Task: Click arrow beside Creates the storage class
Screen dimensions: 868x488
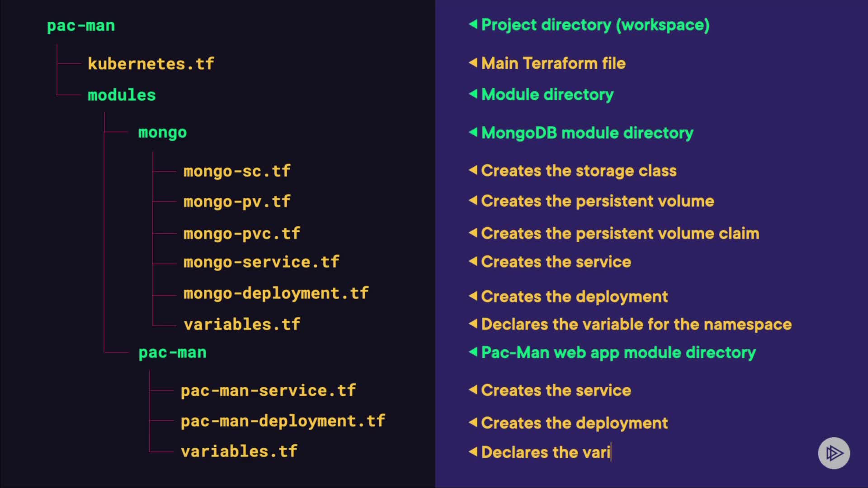Action: [473, 170]
